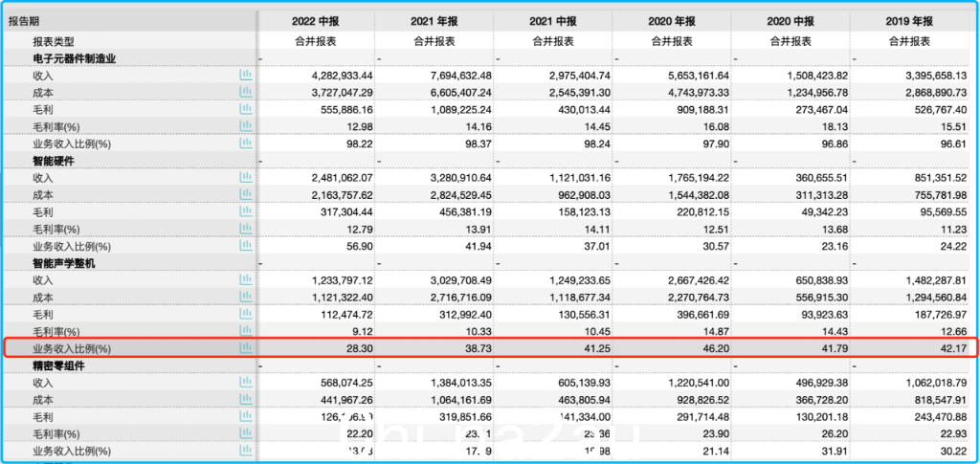980x464 pixels.
Task: Click the highlighted revenue share value 28.30
Action: 361,348
